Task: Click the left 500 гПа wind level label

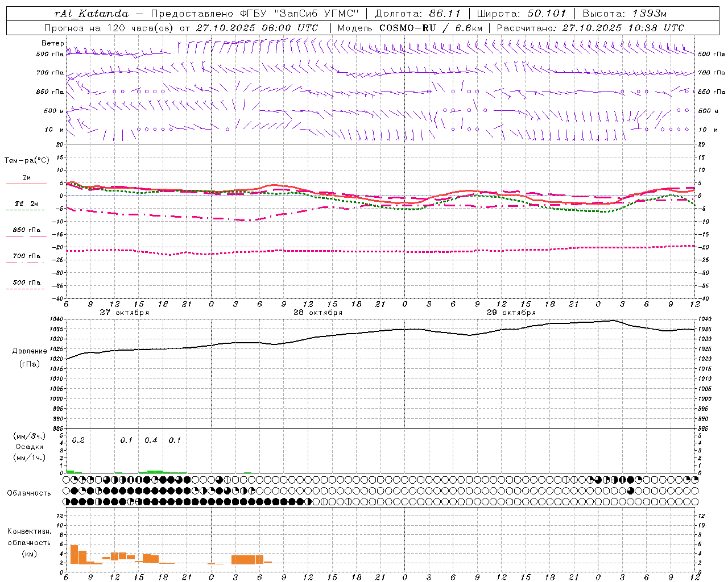Action: pos(50,54)
